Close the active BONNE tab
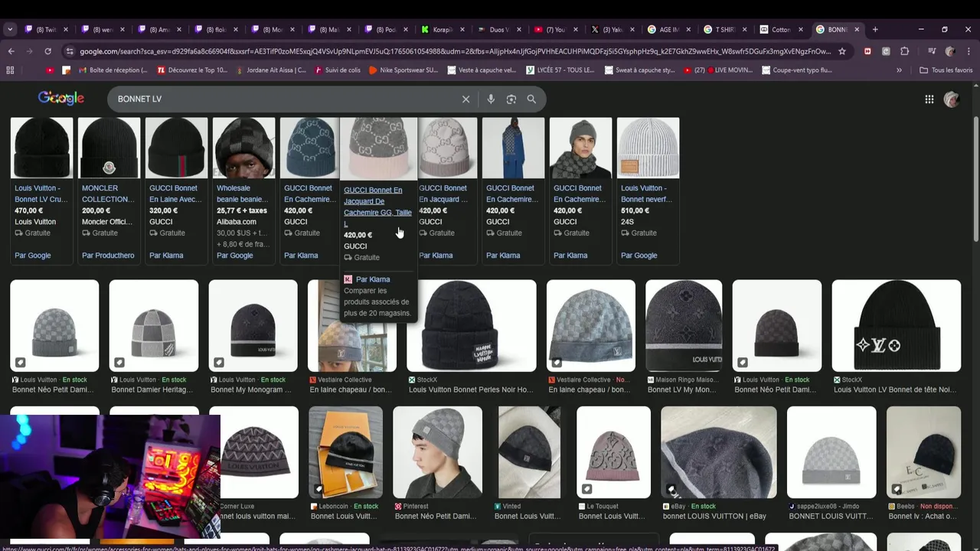The image size is (980, 551). (857, 29)
